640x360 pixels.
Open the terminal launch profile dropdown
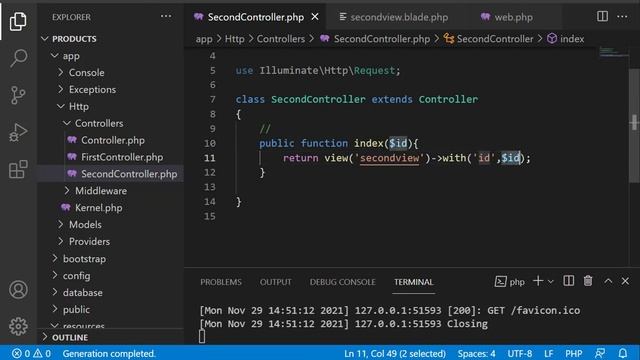click(551, 281)
